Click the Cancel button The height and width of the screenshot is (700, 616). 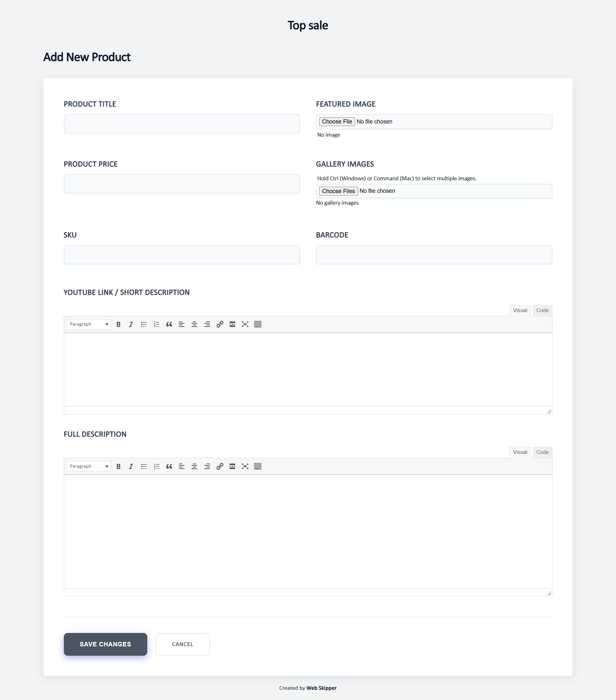(x=183, y=644)
